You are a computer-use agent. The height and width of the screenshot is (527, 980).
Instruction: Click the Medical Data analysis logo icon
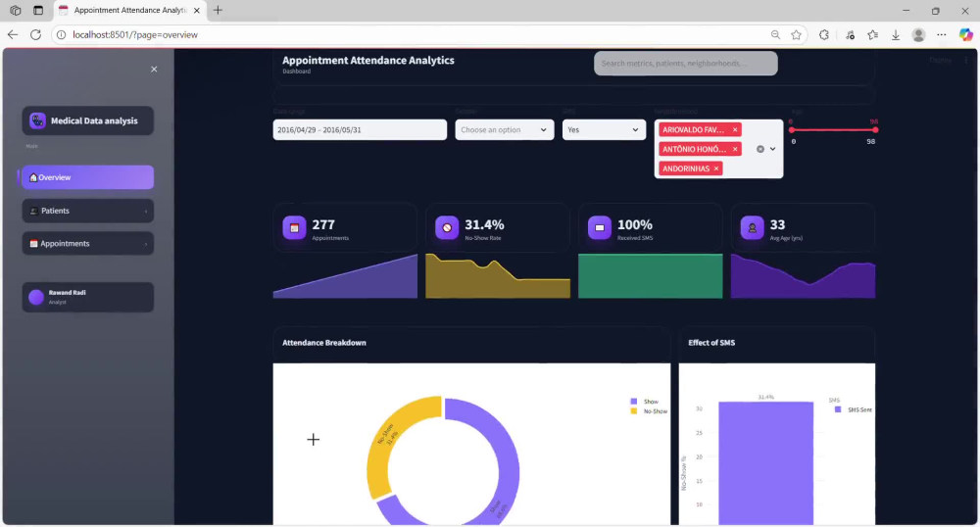(37, 120)
